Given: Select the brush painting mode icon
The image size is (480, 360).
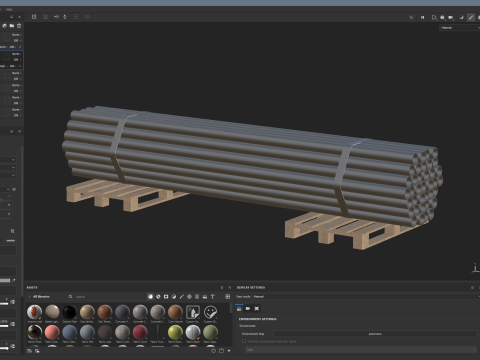Looking at the screenshot, I should click(471, 17).
